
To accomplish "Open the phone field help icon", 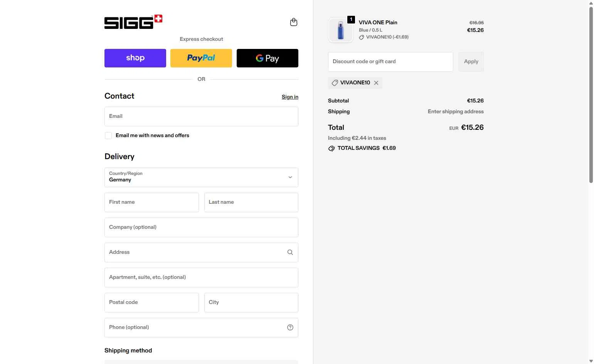I will click(290, 327).
